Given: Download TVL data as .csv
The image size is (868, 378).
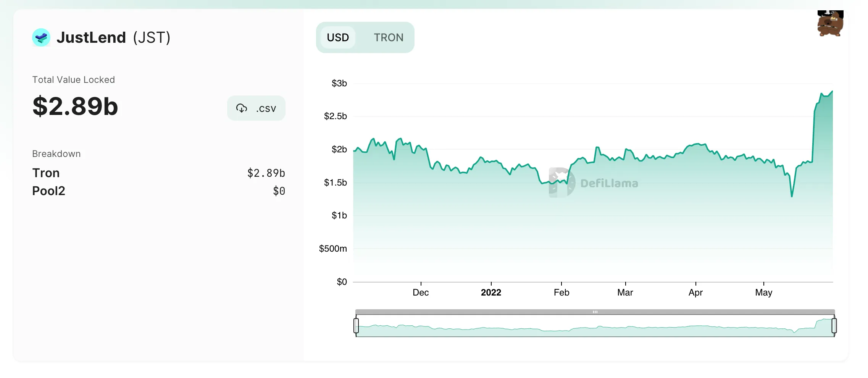Looking at the screenshot, I should point(256,108).
